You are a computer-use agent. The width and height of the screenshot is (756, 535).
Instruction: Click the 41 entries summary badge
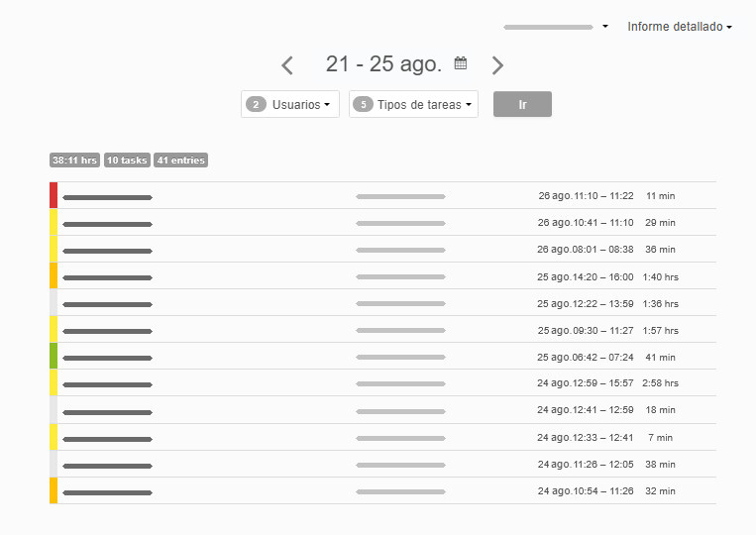(180, 160)
